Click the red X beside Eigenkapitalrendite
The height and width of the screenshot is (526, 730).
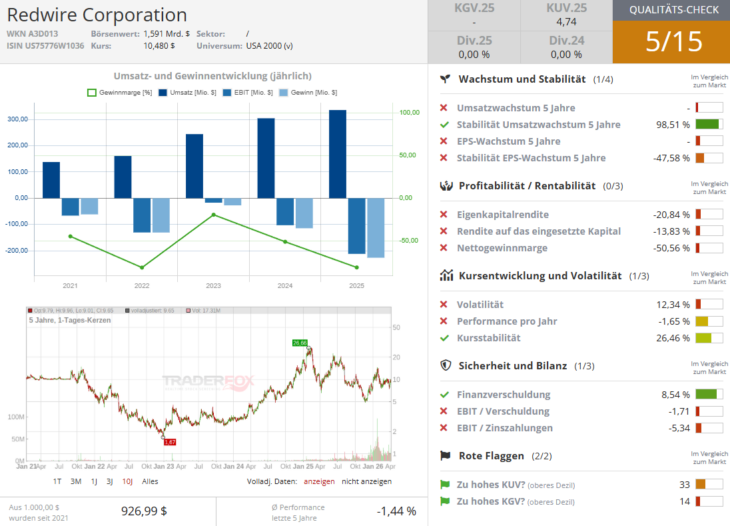point(445,214)
